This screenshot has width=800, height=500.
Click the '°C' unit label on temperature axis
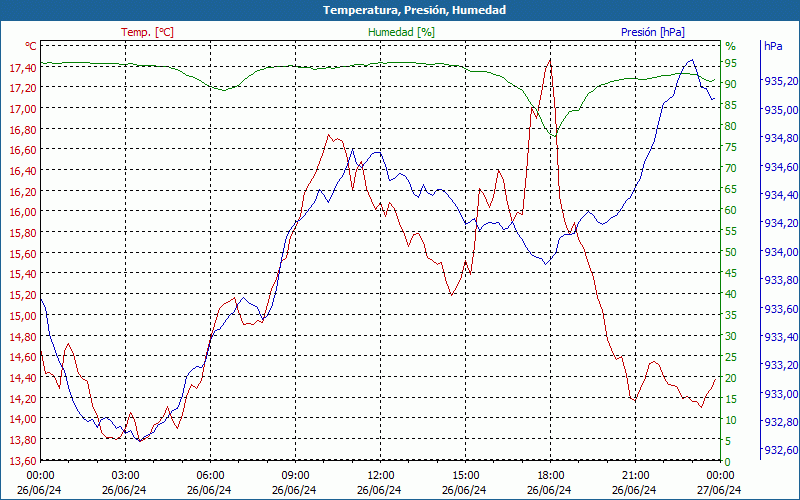31,46
